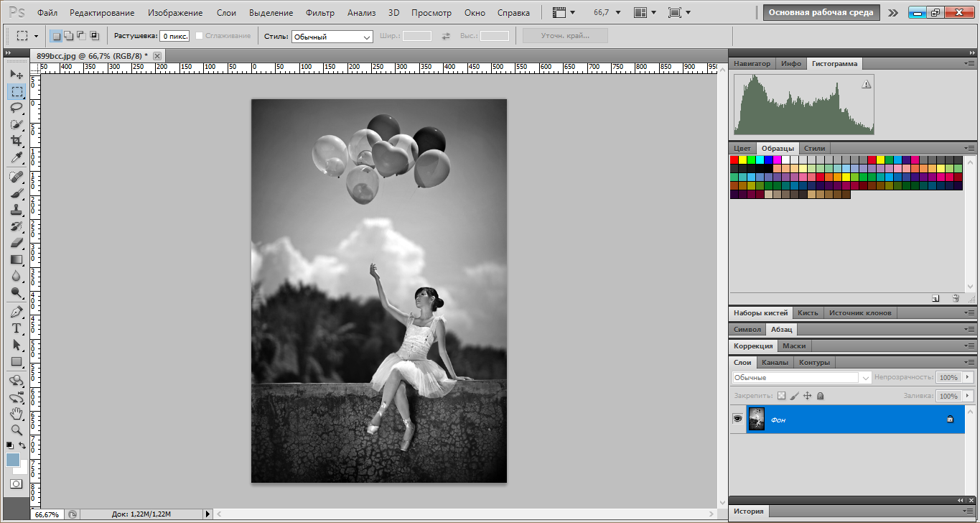This screenshot has height=523, width=980.
Task: Select the Crop tool
Action: click(x=17, y=141)
